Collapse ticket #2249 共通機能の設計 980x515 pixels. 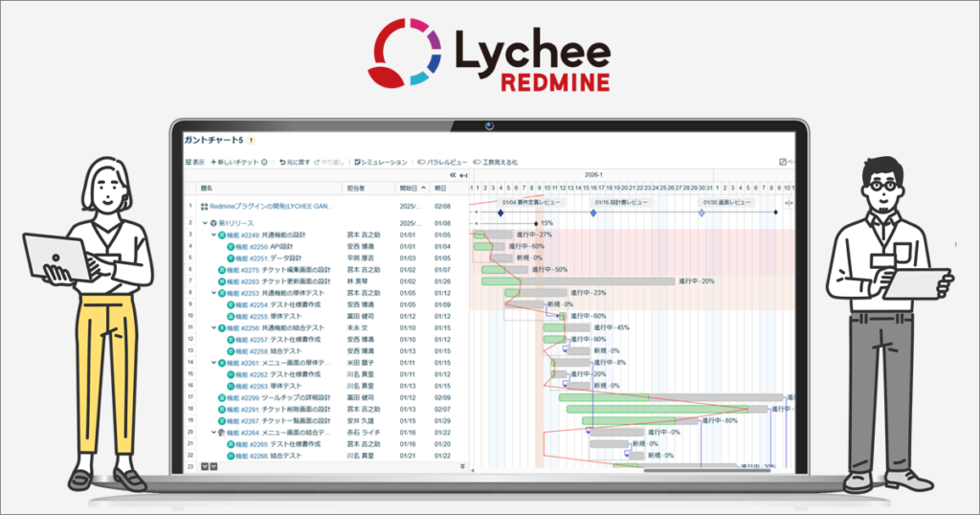pos(213,235)
